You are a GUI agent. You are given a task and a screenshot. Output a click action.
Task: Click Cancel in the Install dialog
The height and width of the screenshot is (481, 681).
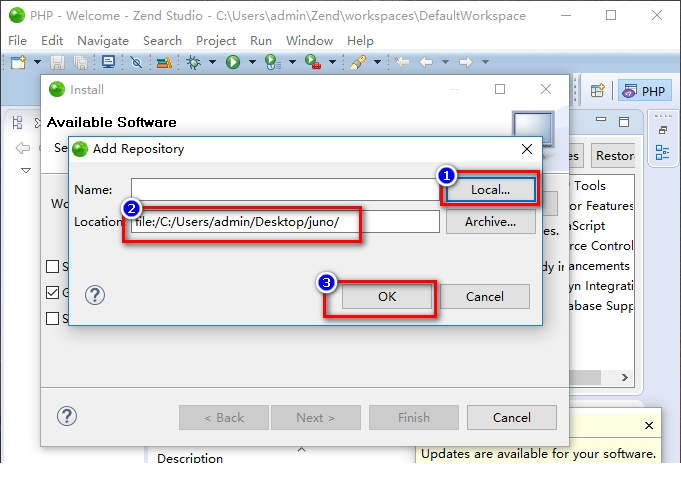(512, 418)
